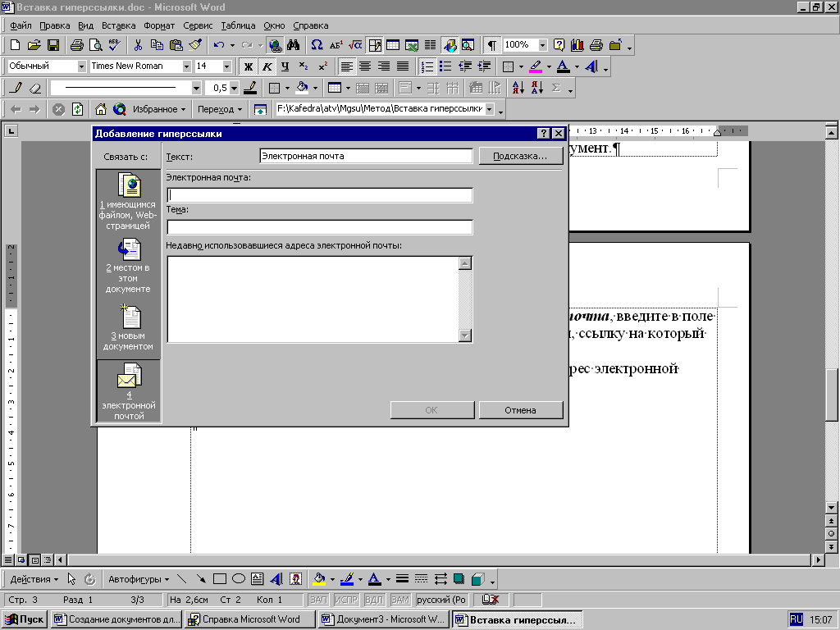Insert hyperlink globe icon in toolbar
840x630 pixels.
coord(275,45)
